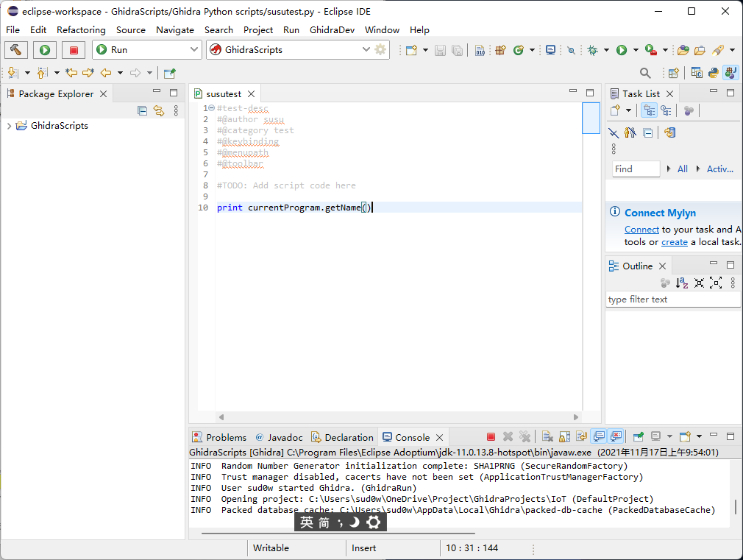
Task: Click the Debug bug icon on the toolbar
Action: (x=592, y=50)
